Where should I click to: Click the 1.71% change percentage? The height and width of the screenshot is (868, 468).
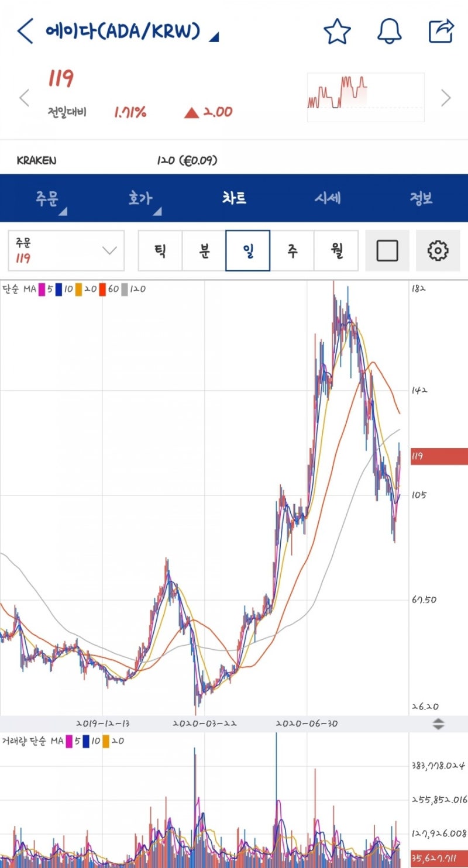[130, 112]
